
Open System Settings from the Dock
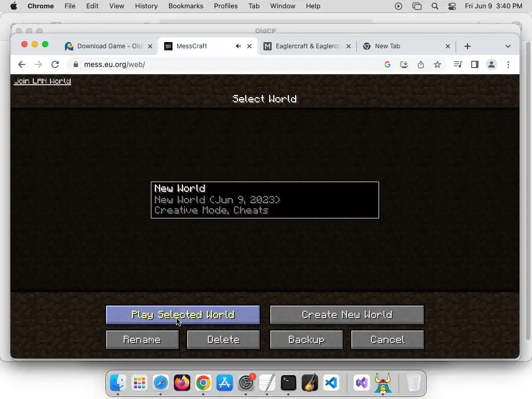(x=246, y=383)
